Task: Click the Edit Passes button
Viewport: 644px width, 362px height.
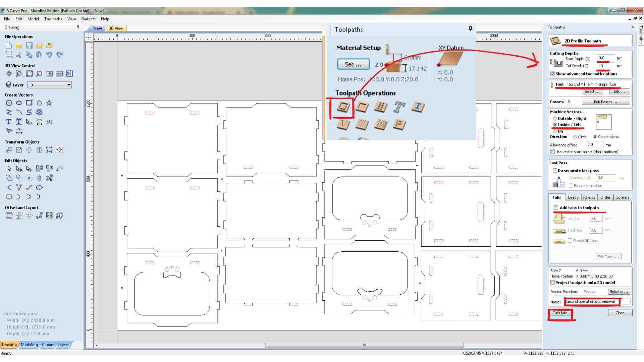Action: (605, 102)
